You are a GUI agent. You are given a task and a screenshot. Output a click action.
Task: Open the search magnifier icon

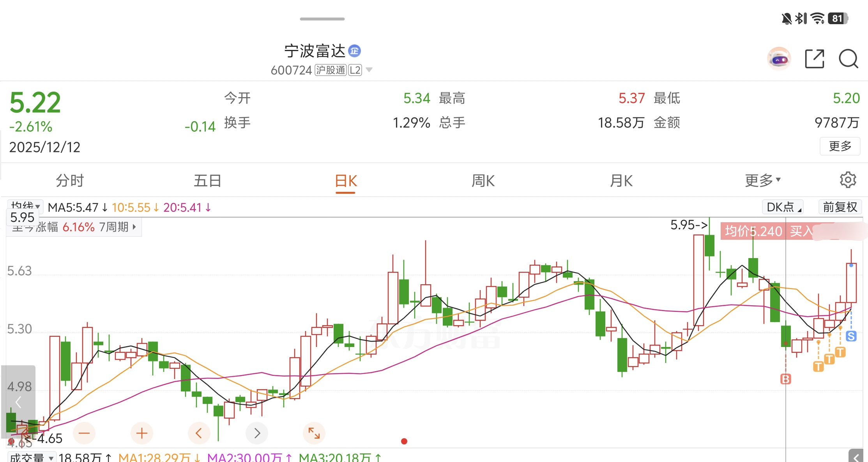click(848, 59)
